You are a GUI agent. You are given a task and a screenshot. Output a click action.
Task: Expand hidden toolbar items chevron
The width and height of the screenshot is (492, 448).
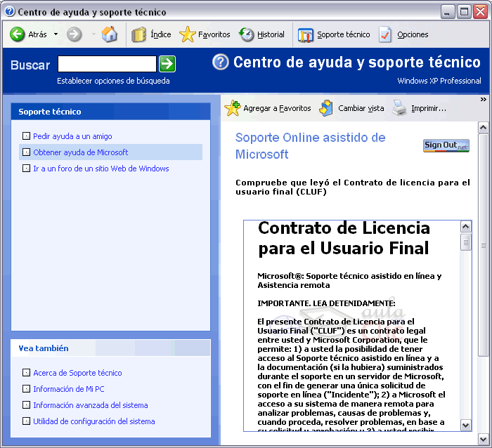pyautogui.click(x=483, y=100)
